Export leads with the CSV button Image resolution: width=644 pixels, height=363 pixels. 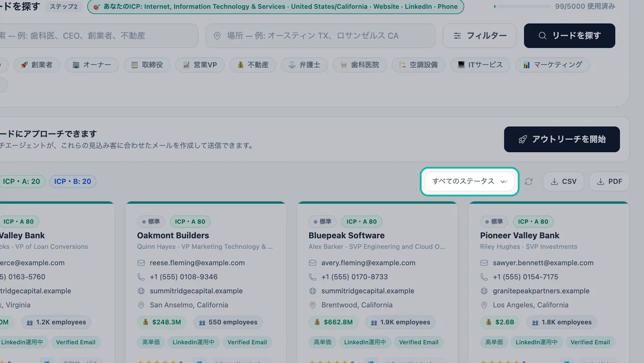click(x=563, y=182)
